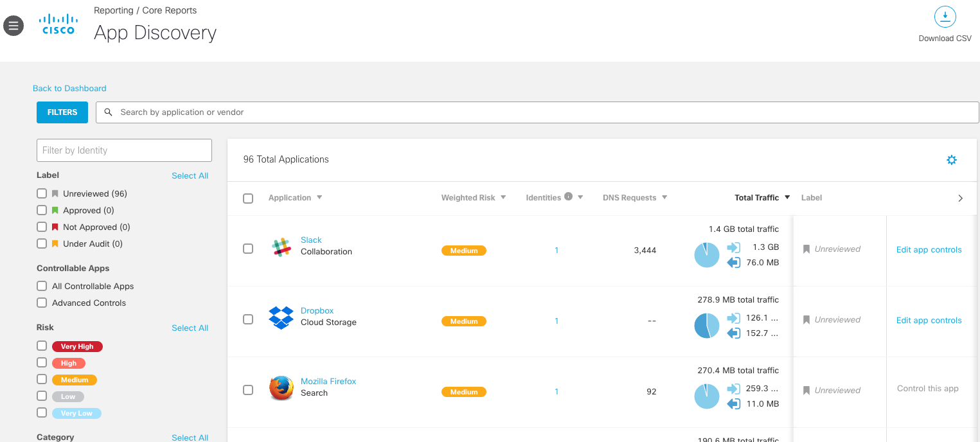Sort by Weighted Risk column

tap(474, 198)
